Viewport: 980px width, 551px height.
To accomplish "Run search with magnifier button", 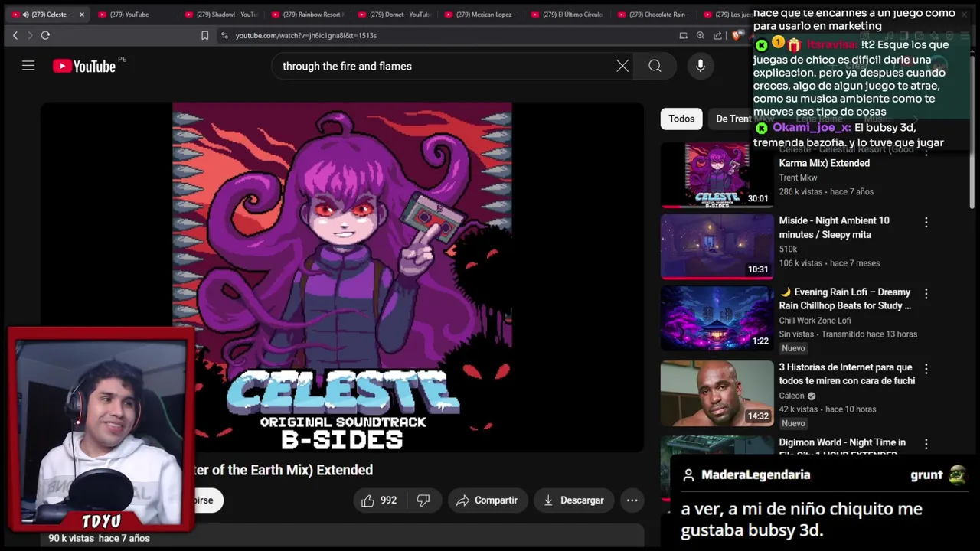I will point(655,66).
